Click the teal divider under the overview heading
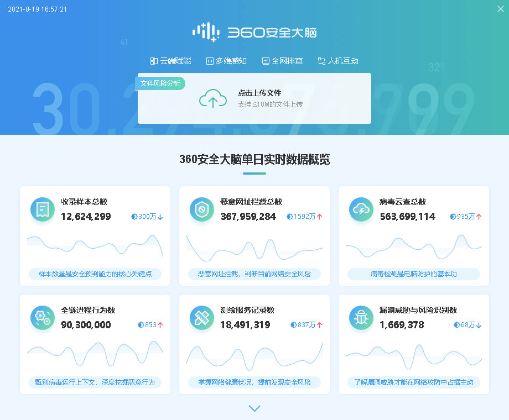The height and width of the screenshot is (420, 509). click(254, 172)
